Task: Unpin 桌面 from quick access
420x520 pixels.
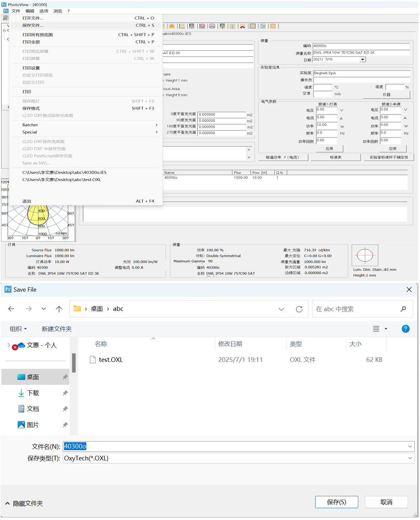Action: 65,377
